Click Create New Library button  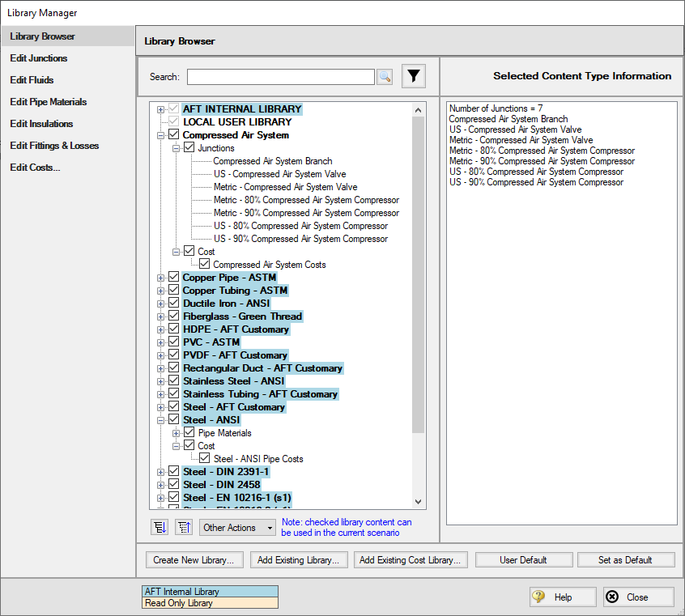click(194, 559)
